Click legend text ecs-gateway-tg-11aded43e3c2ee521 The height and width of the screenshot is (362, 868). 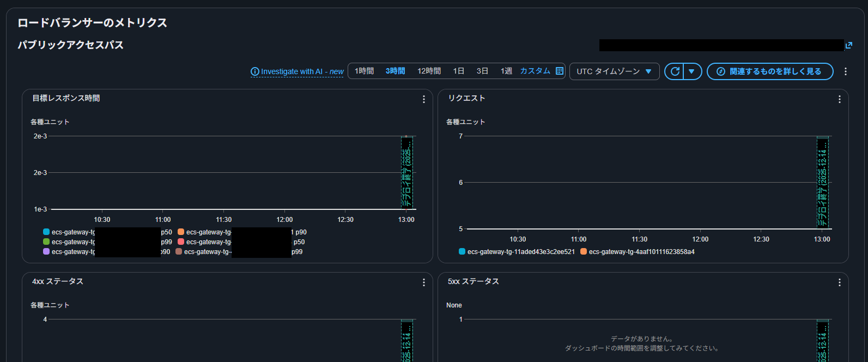[x=521, y=252]
